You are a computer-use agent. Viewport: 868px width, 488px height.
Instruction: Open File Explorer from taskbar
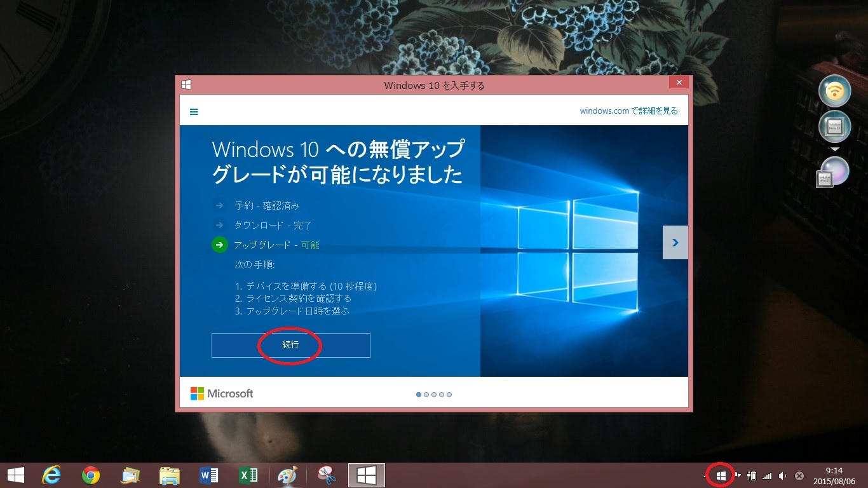point(170,475)
